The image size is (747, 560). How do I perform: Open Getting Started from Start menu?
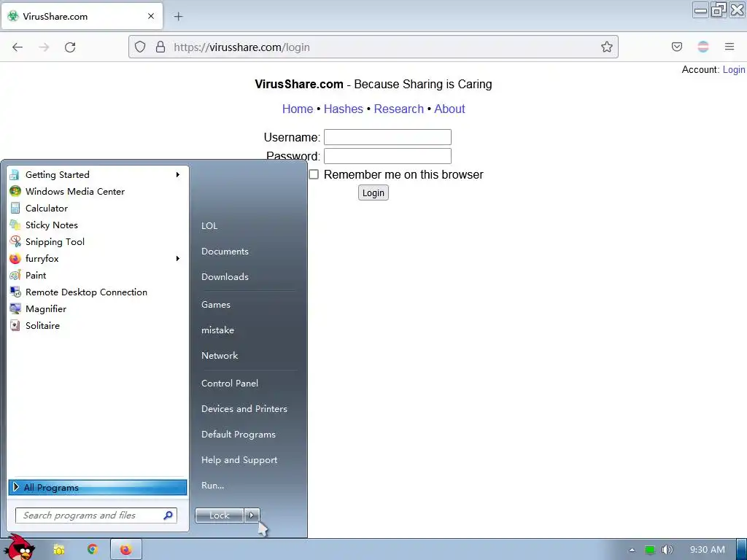(97, 175)
